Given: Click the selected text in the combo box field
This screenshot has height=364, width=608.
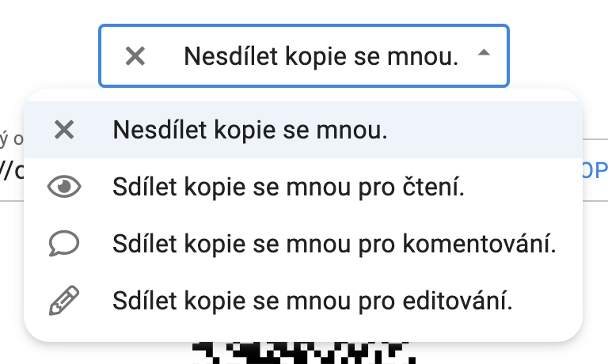Looking at the screenshot, I should coord(321,56).
